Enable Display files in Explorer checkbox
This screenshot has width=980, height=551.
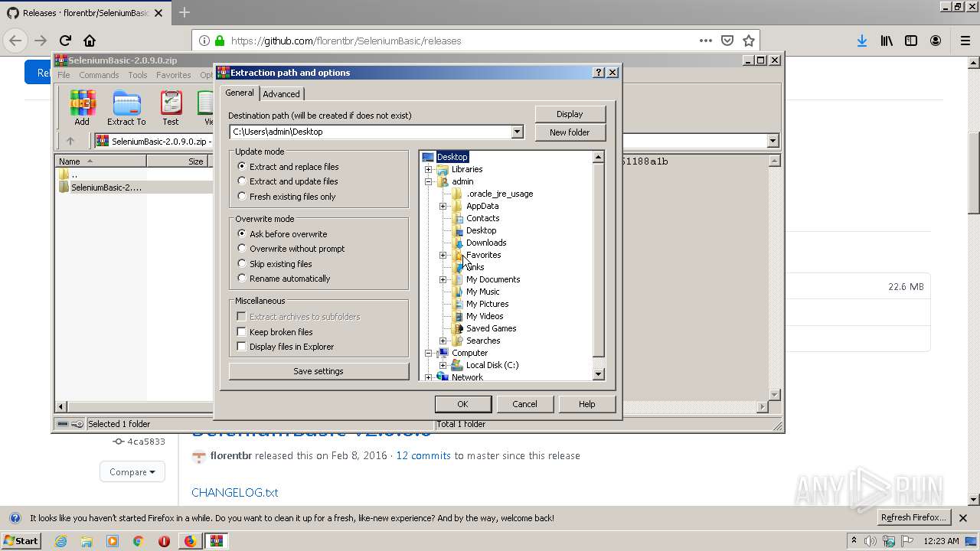tap(241, 347)
